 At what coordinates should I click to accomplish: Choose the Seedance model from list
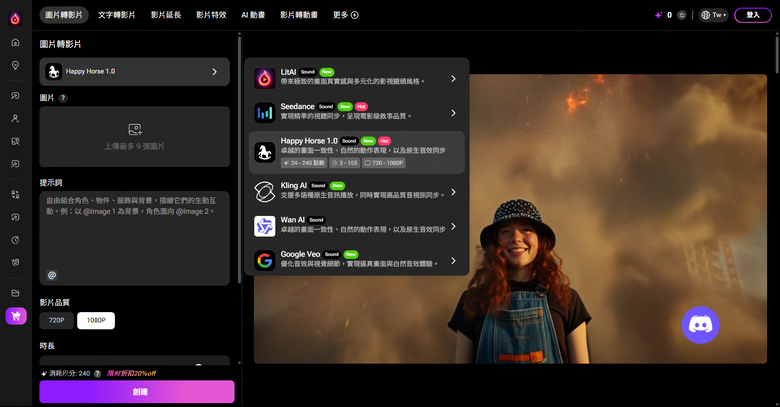click(x=356, y=112)
